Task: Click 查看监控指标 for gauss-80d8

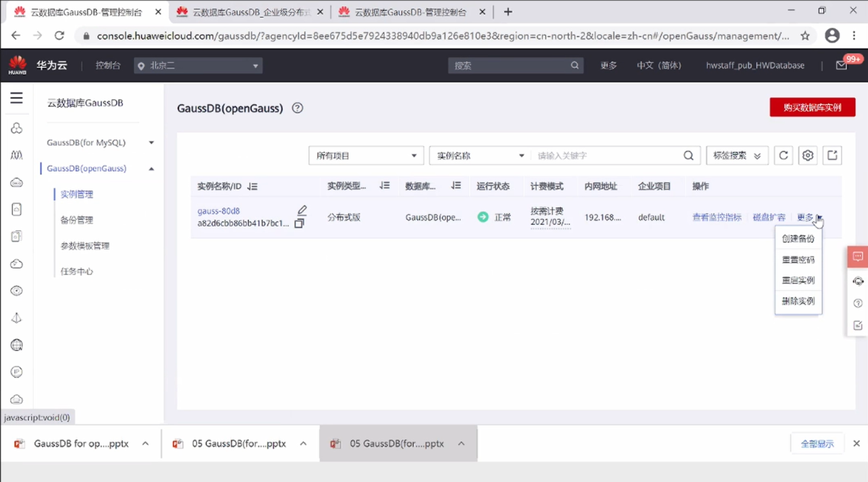Action: pyautogui.click(x=717, y=217)
